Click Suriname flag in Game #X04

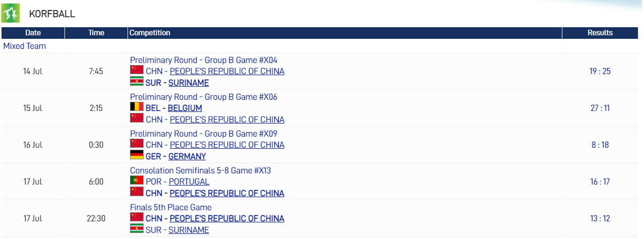[x=137, y=81]
